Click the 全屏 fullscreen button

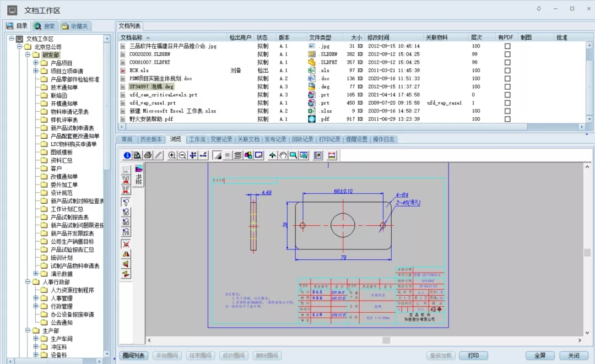[536, 356]
